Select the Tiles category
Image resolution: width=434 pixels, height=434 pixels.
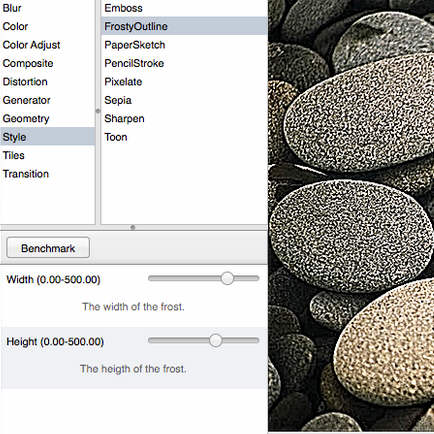point(47,155)
